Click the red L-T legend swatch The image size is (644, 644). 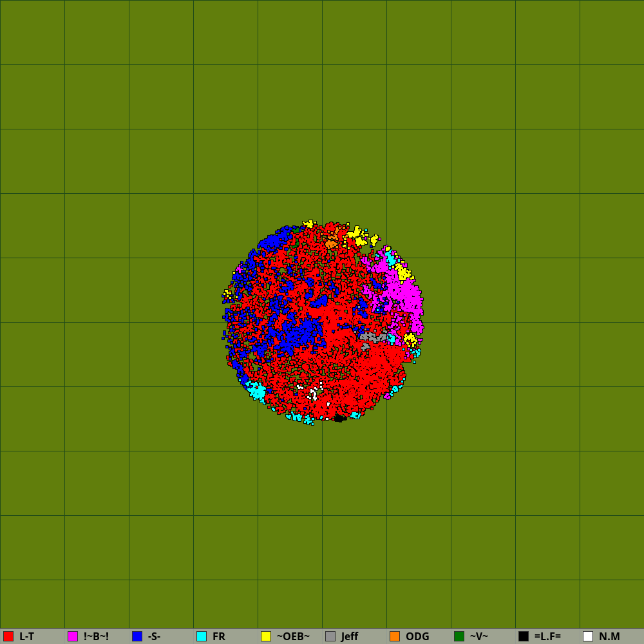(x=8, y=636)
